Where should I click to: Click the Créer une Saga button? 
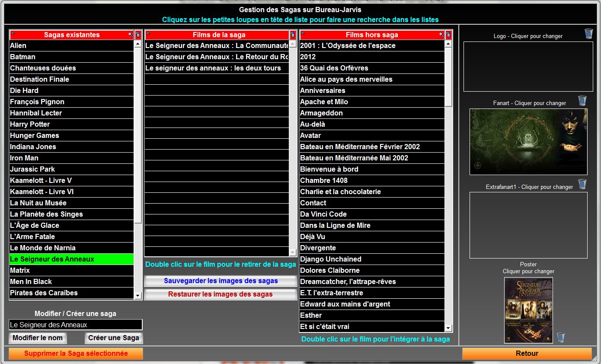pyautogui.click(x=114, y=338)
